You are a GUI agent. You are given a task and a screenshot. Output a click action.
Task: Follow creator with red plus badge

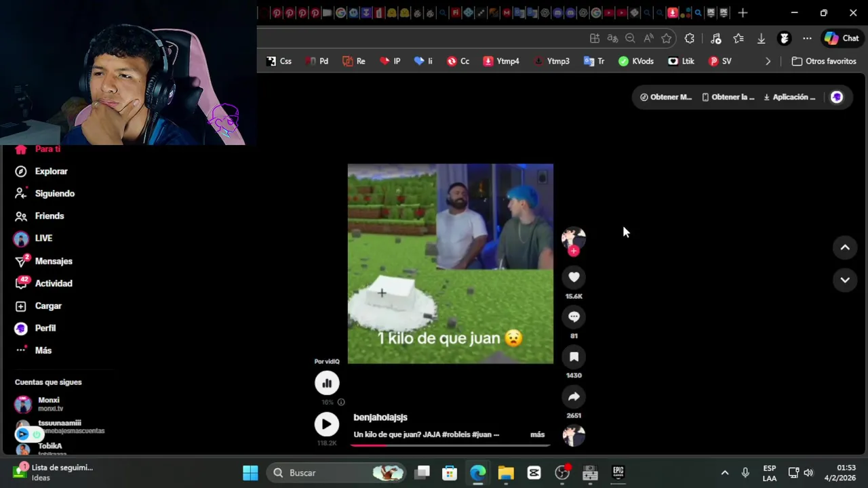point(574,251)
